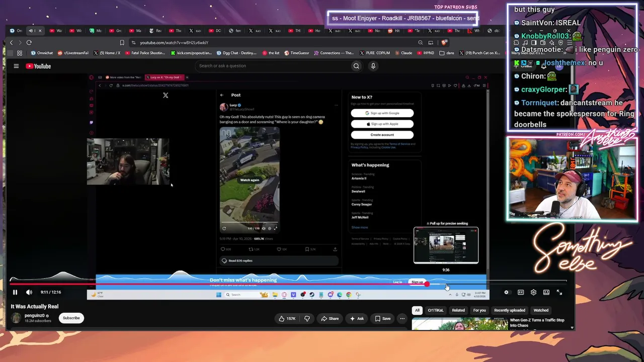Mute the video volume
The width and height of the screenshot is (644, 362).
pos(29,292)
